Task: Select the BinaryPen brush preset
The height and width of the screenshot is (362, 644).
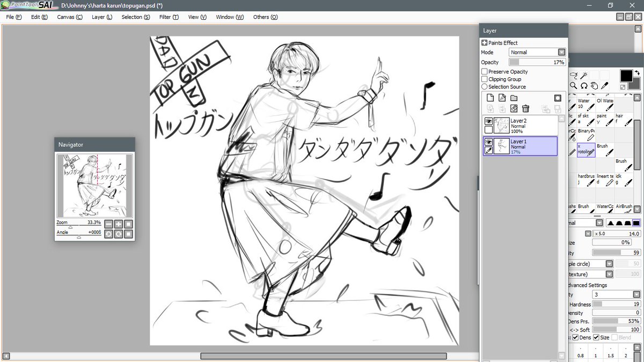Action: (586, 135)
